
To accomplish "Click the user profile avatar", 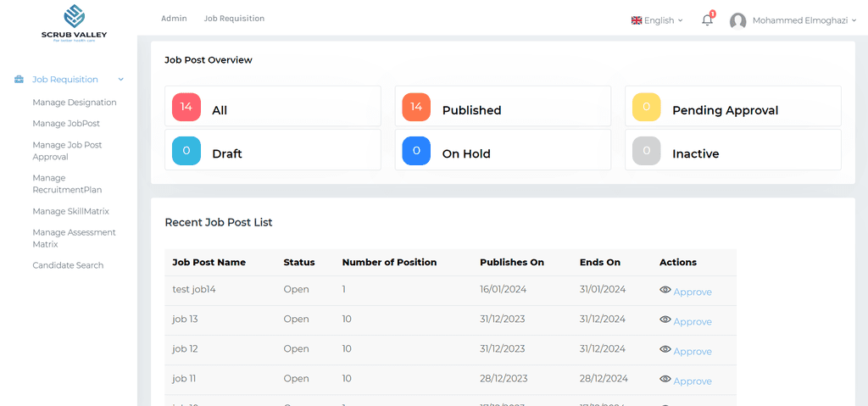I will (x=737, y=21).
